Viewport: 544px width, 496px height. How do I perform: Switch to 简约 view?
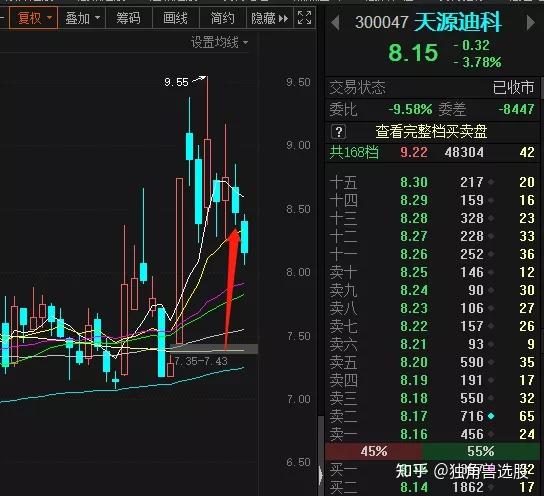click(223, 18)
